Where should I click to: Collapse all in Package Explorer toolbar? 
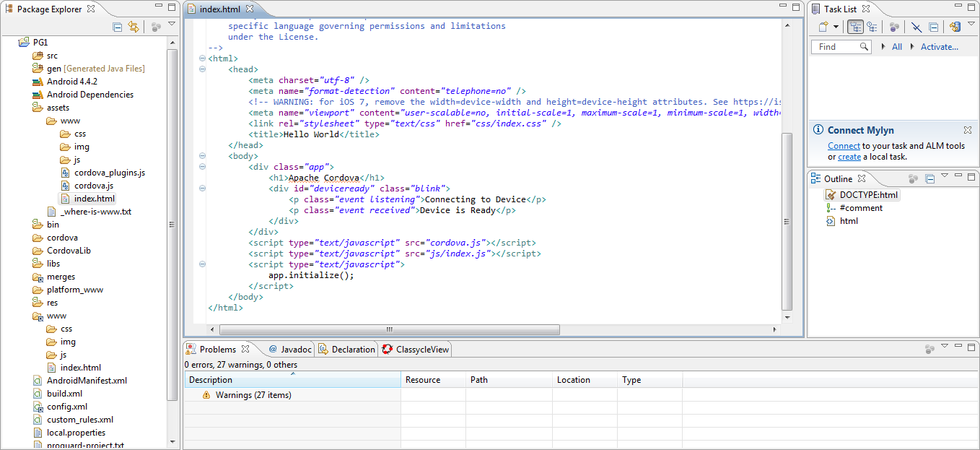click(118, 27)
